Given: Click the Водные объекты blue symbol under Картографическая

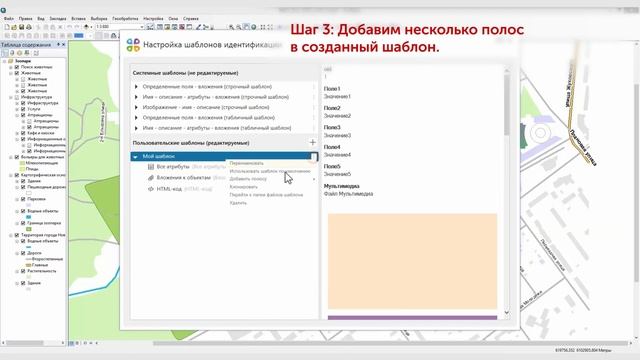Looking at the screenshot, I should tap(29, 217).
